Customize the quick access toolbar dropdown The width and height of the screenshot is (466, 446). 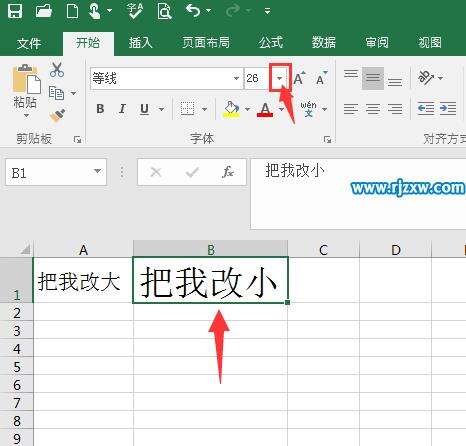point(267,11)
